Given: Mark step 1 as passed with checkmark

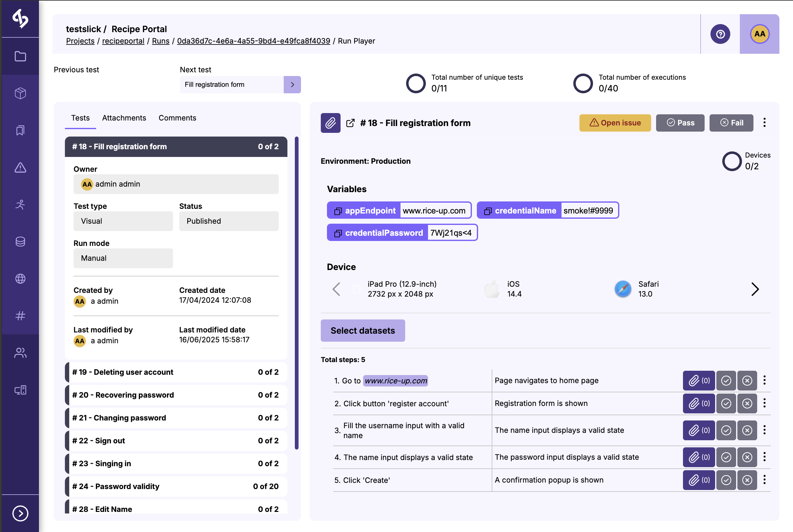Looking at the screenshot, I should pos(726,381).
